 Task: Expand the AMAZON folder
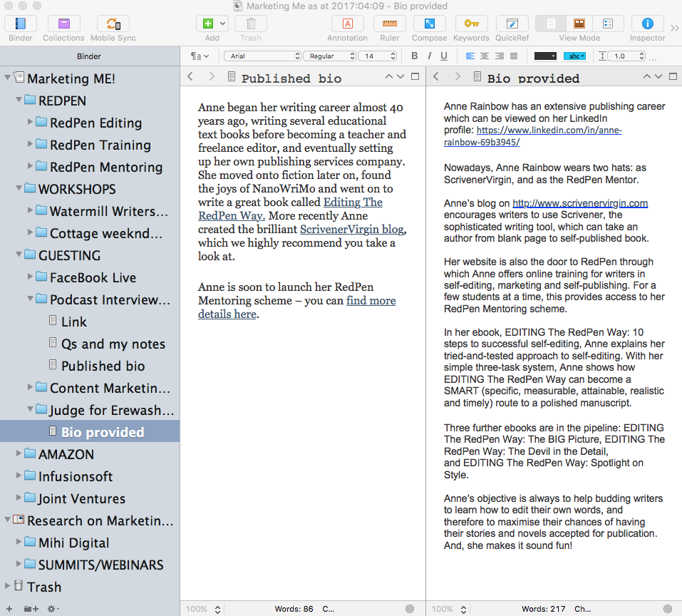19,453
